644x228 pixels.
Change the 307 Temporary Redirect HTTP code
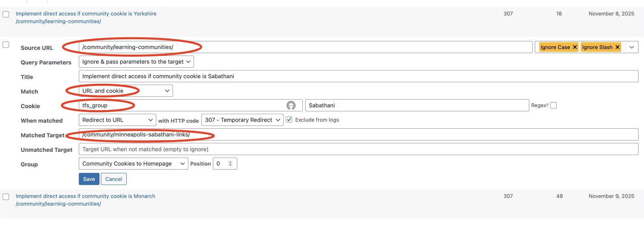click(x=242, y=120)
